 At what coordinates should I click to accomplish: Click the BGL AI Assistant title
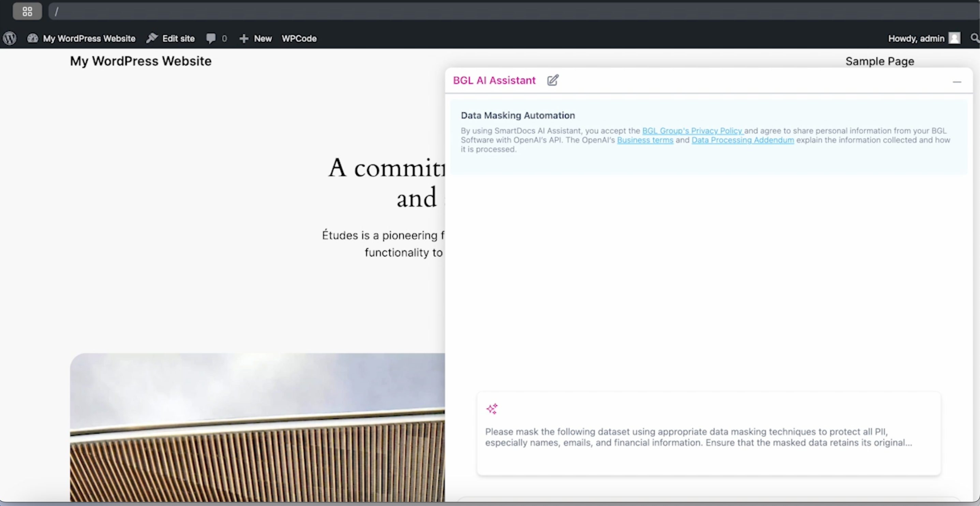click(494, 80)
